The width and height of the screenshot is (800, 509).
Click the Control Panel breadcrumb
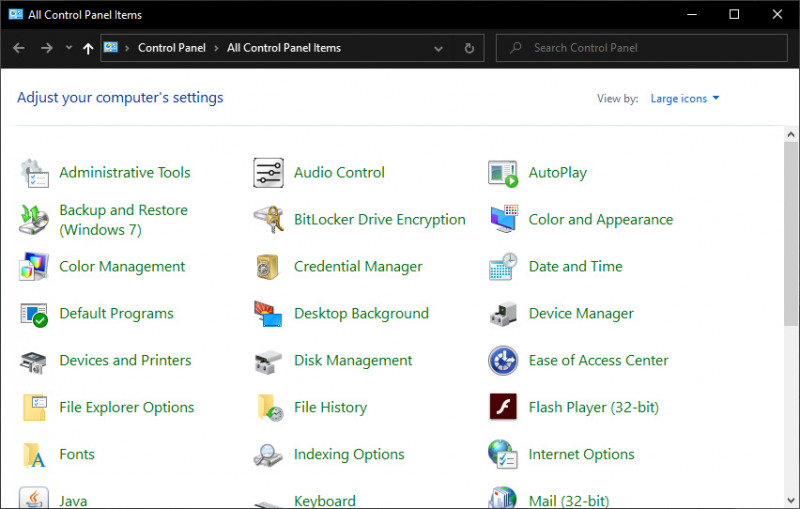point(171,48)
